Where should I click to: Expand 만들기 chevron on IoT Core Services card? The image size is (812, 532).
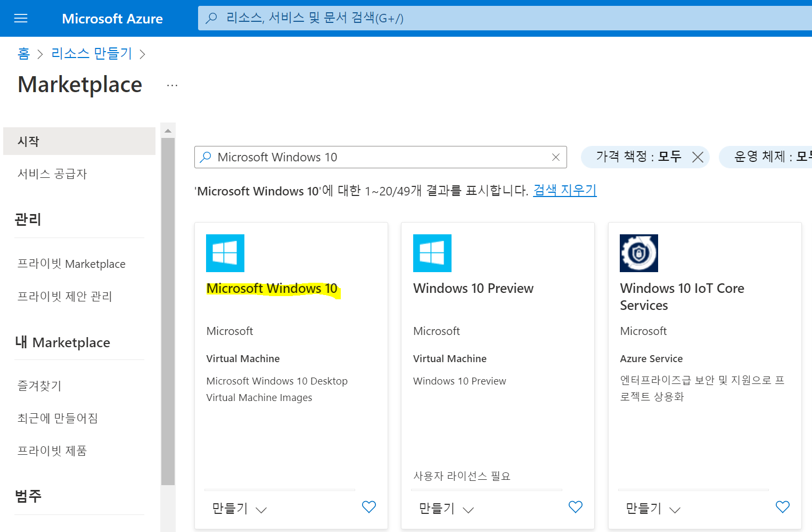pyautogui.click(x=675, y=510)
